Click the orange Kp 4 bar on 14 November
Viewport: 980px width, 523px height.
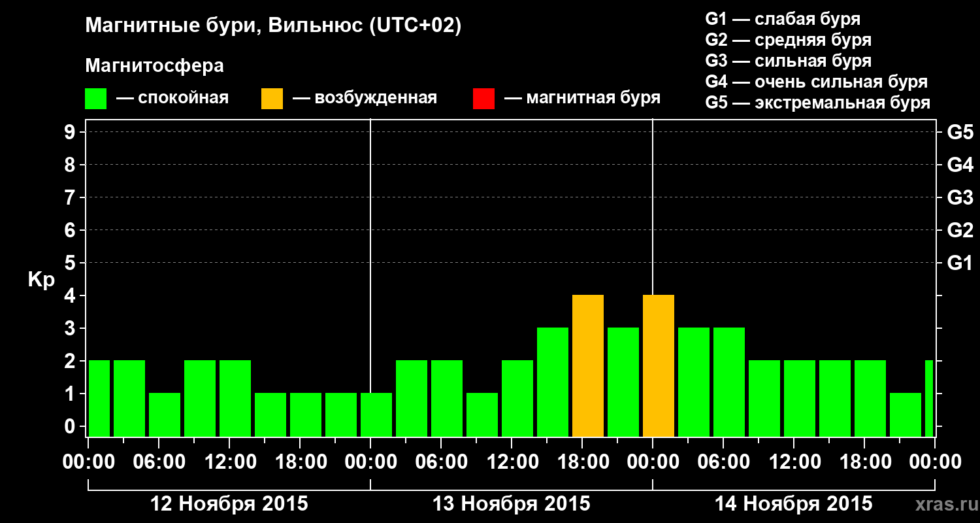click(x=659, y=366)
